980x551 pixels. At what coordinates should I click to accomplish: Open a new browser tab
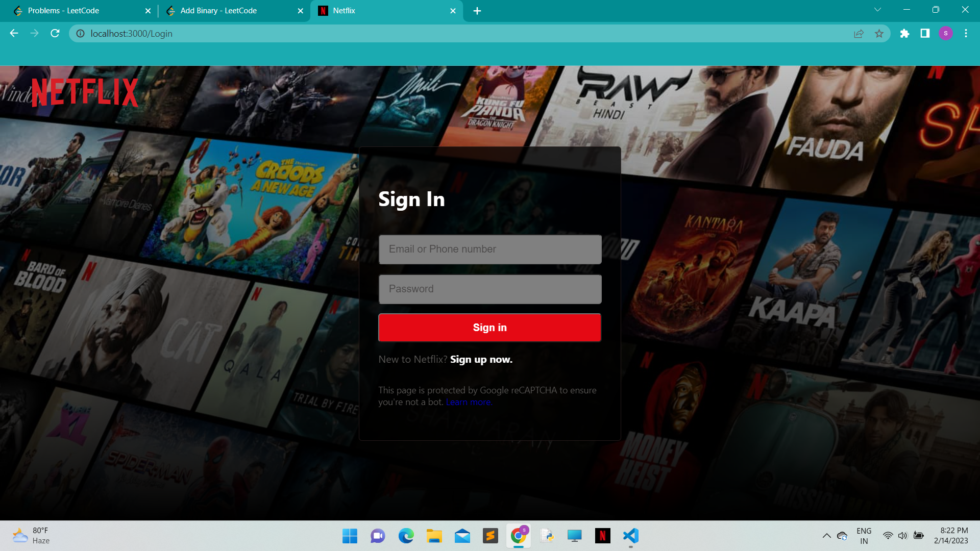pyautogui.click(x=477, y=11)
